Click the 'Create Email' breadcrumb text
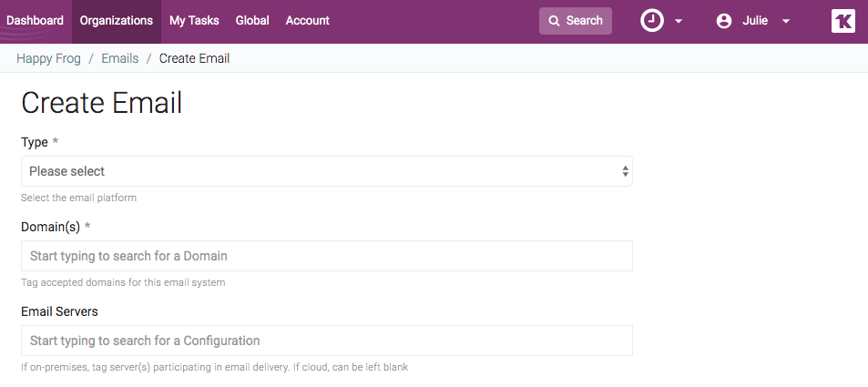868x387 pixels. (x=194, y=58)
